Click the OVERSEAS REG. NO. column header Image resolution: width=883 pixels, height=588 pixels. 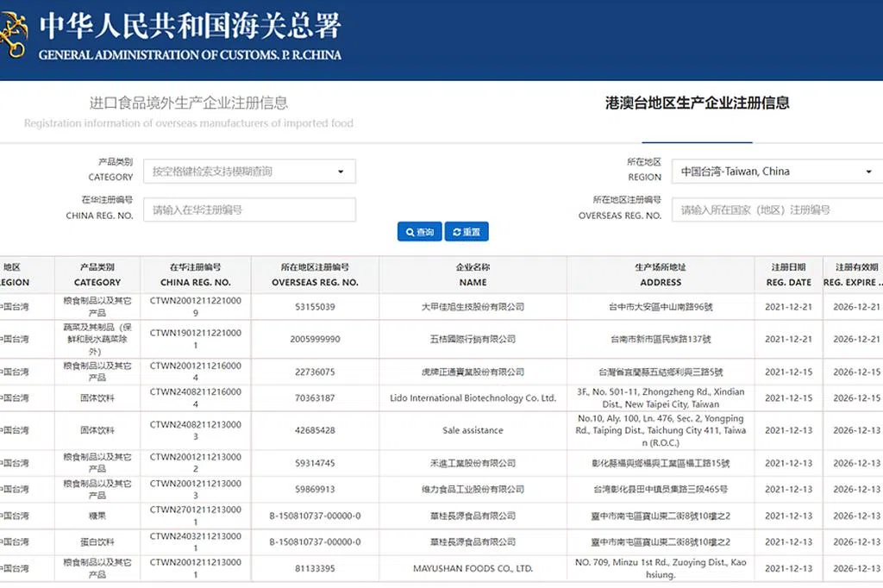tap(315, 275)
